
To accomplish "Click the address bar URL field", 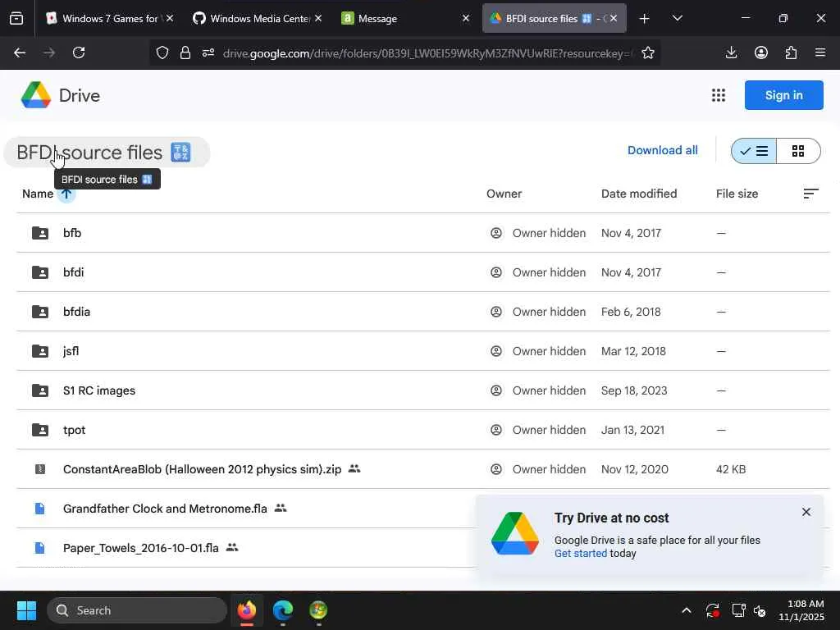I will pos(426,53).
